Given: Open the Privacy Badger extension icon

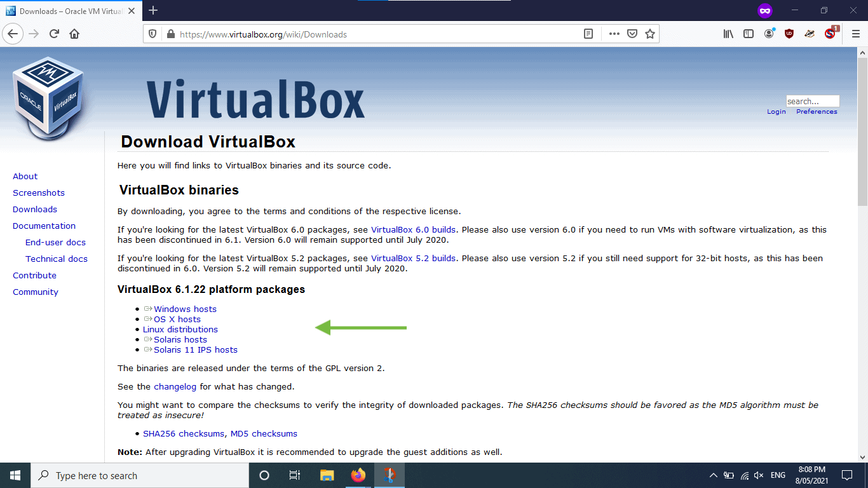Looking at the screenshot, I should [810, 34].
